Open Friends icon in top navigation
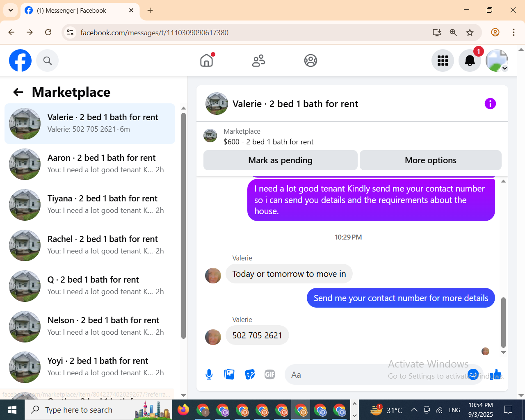The height and width of the screenshot is (420, 525). pyautogui.click(x=258, y=61)
